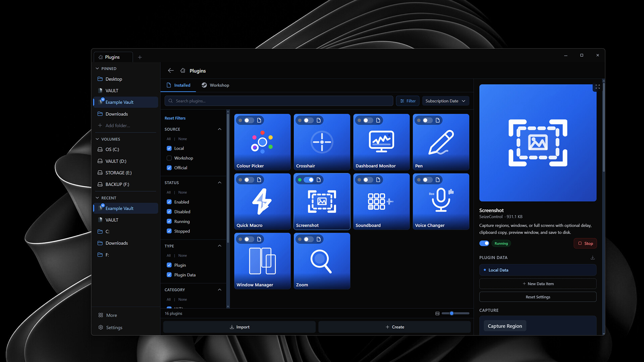Viewport: 644px width, 362px height.
Task: Click the Crosshair plugin icon
Action: tap(322, 142)
